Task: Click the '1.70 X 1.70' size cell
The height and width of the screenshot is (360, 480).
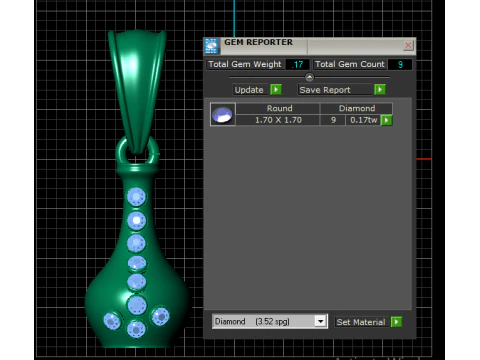Action: coord(278,120)
